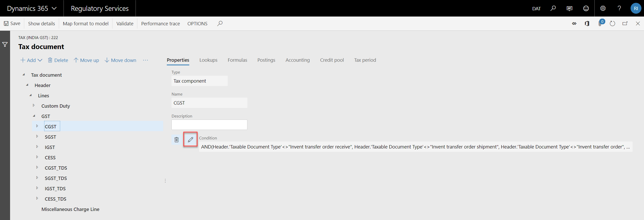Click the help question mark icon
Image resolution: width=644 pixels, height=220 pixels.
point(619,8)
